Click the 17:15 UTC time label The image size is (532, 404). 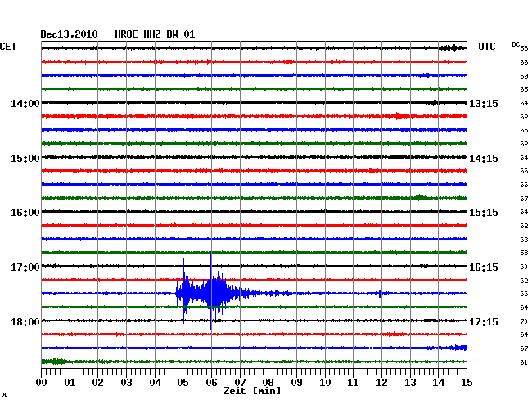(484, 321)
